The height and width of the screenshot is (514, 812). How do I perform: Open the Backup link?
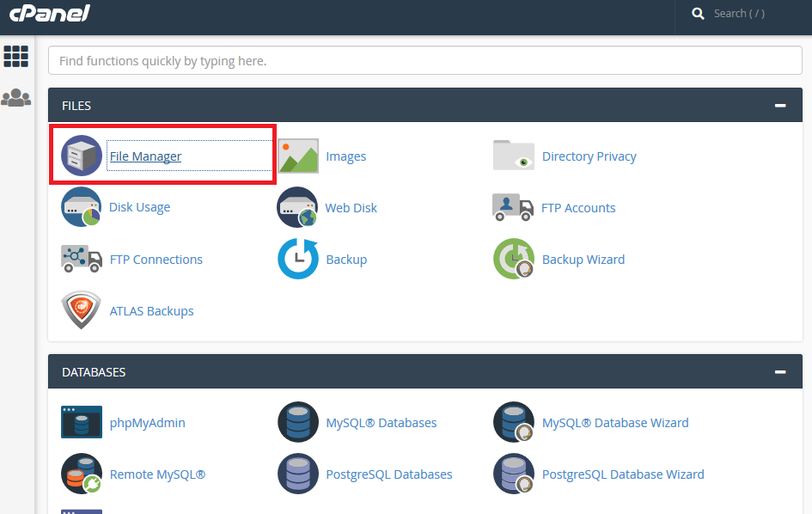[346, 259]
